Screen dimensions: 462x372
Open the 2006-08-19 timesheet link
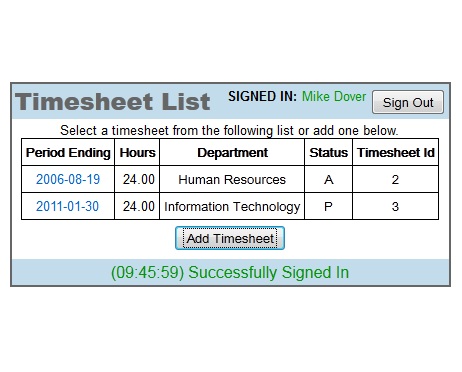tap(68, 179)
